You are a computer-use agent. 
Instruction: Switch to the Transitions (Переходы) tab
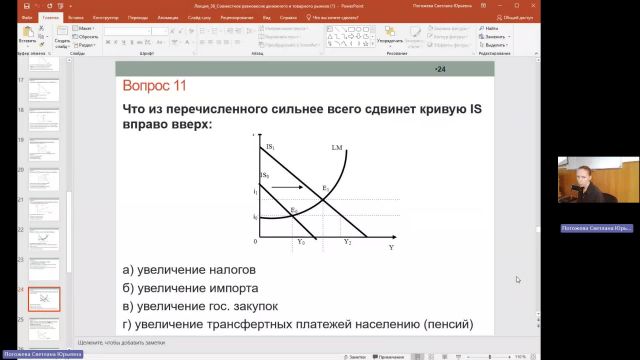(x=138, y=18)
